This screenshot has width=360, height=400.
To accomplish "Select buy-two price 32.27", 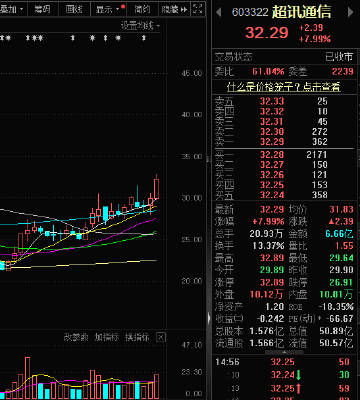I will pos(272,165).
